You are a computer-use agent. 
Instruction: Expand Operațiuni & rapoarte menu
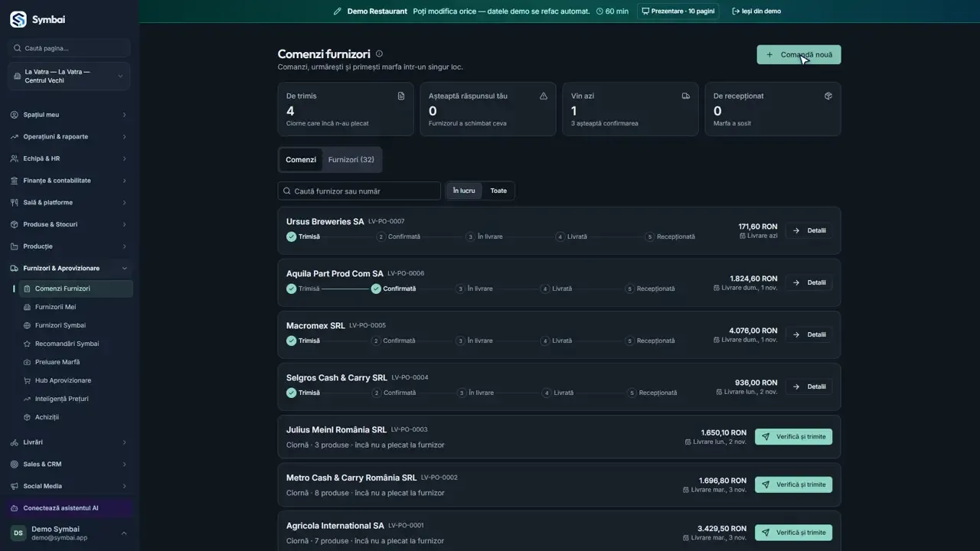coord(70,137)
